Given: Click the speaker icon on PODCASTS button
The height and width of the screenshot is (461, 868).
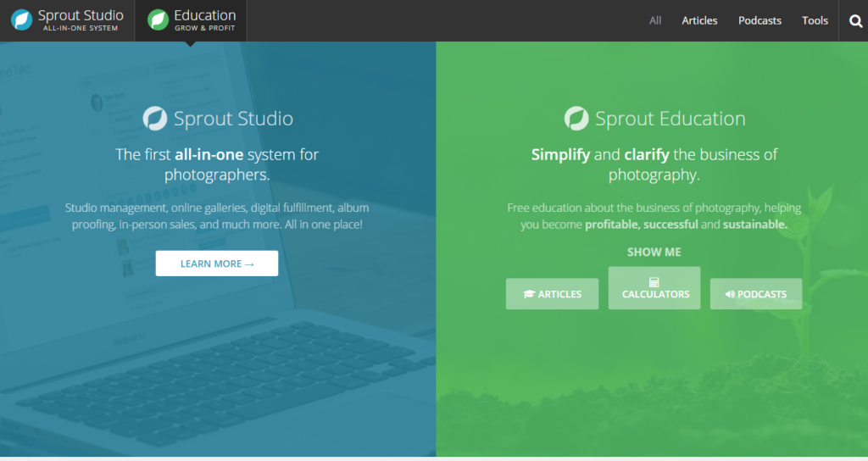Looking at the screenshot, I should 730,294.
